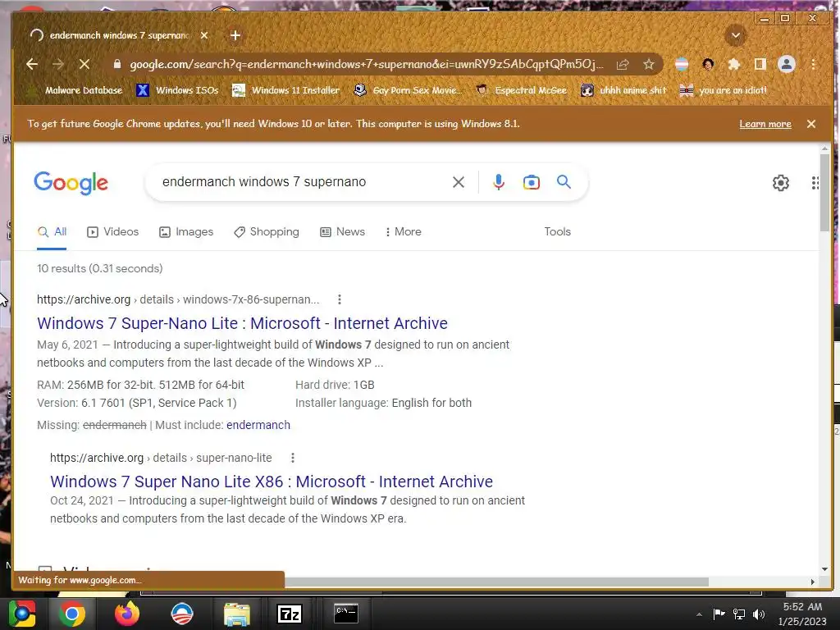Open Windows 11 Installer bookmark
This screenshot has height=630, width=840.
click(286, 90)
